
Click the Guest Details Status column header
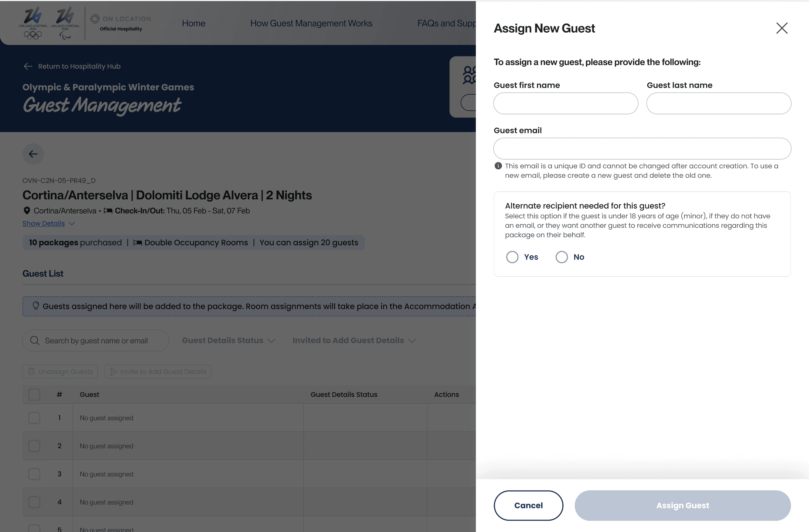344,395
